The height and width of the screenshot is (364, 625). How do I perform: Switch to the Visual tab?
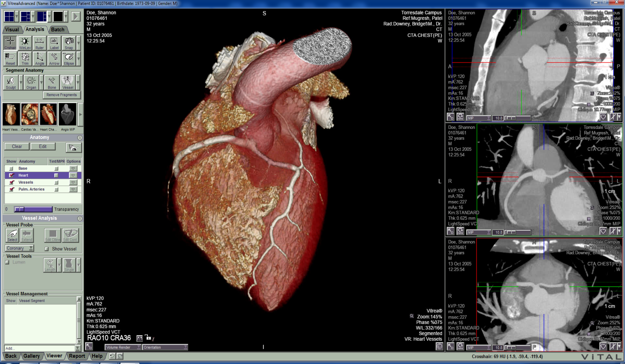tap(12, 29)
